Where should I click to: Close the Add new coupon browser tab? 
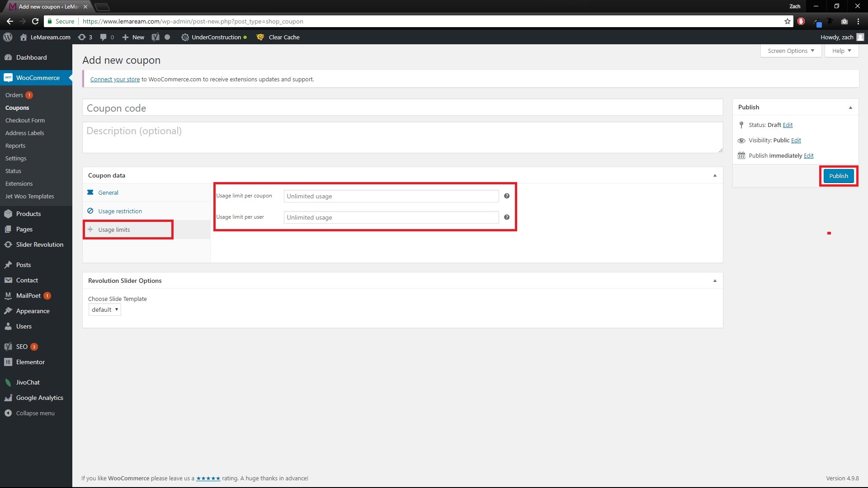point(85,7)
